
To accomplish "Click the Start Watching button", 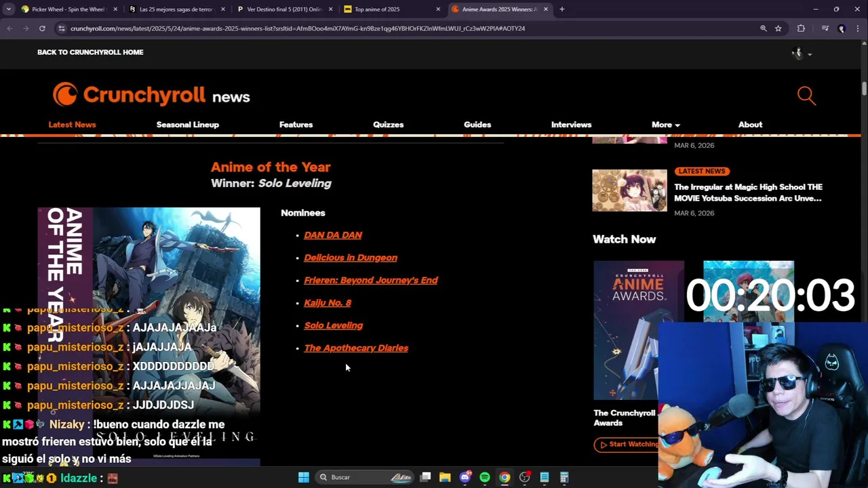I will [627, 445].
